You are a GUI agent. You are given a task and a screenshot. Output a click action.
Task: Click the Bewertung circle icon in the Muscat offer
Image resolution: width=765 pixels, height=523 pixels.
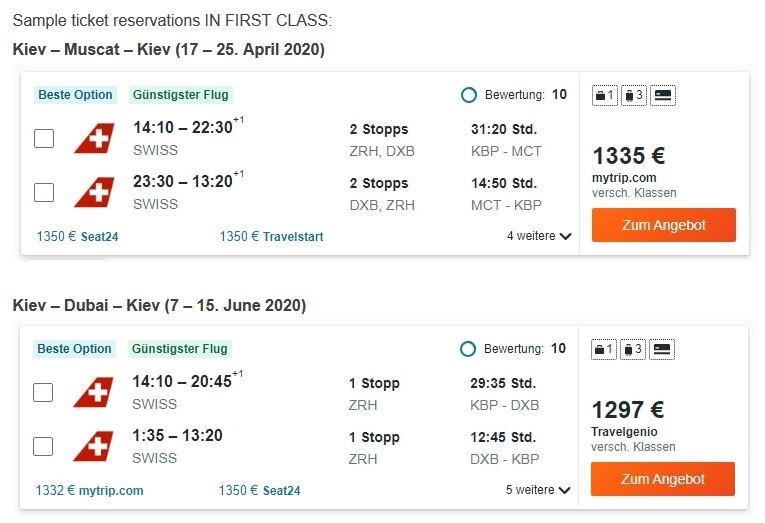pos(469,95)
